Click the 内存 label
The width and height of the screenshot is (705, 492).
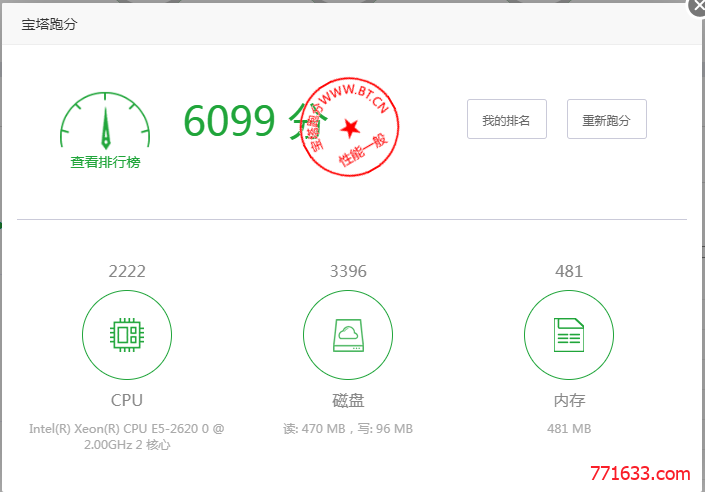click(x=569, y=400)
